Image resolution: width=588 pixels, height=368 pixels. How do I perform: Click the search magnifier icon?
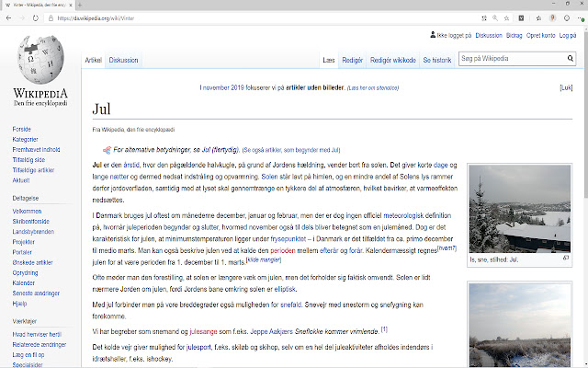[571, 60]
